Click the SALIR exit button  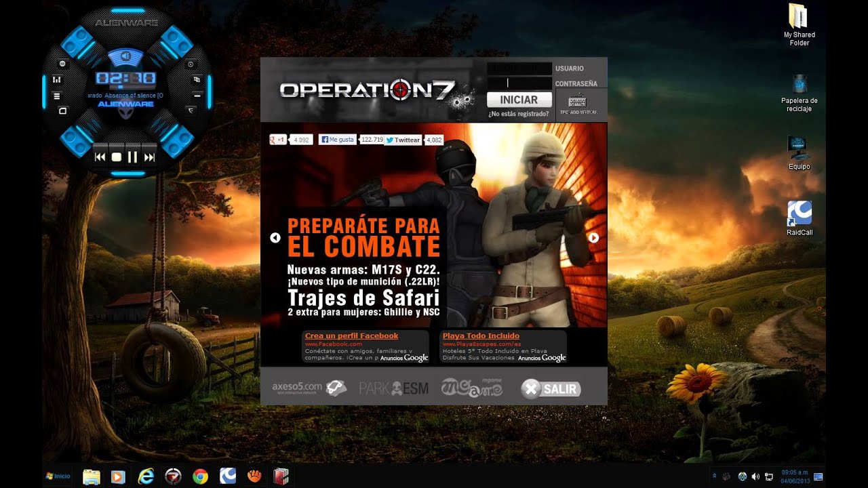click(551, 389)
